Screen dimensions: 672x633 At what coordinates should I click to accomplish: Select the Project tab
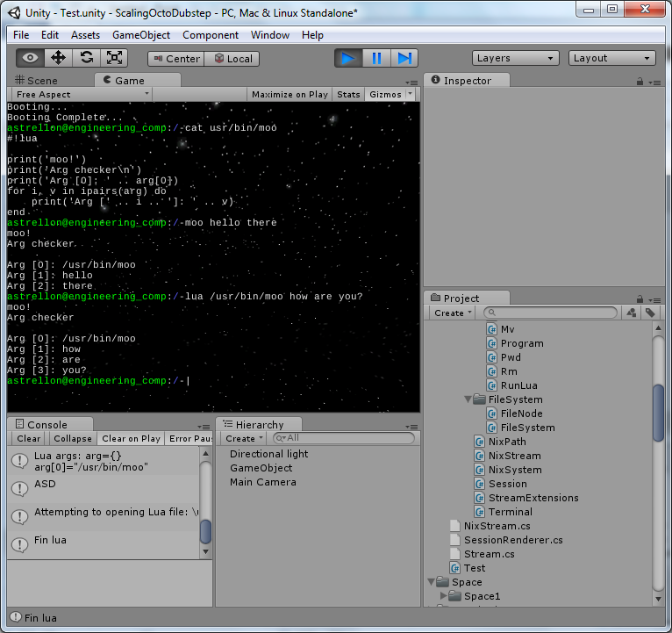point(467,298)
